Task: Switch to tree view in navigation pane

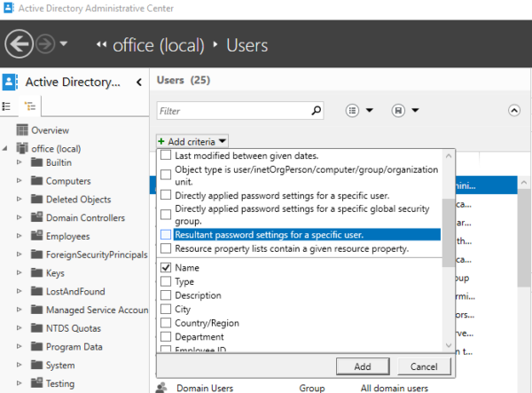Action: 29,106
